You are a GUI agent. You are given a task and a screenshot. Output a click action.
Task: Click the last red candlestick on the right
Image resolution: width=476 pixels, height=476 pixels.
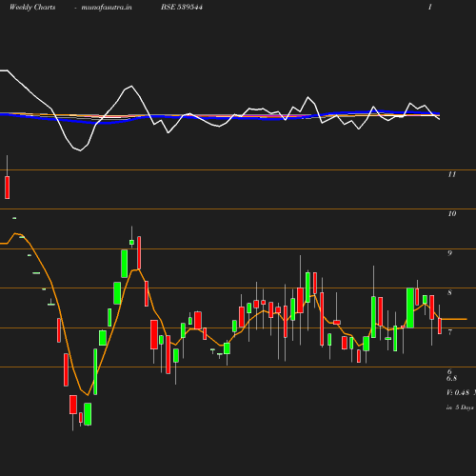pyautogui.click(x=440, y=326)
